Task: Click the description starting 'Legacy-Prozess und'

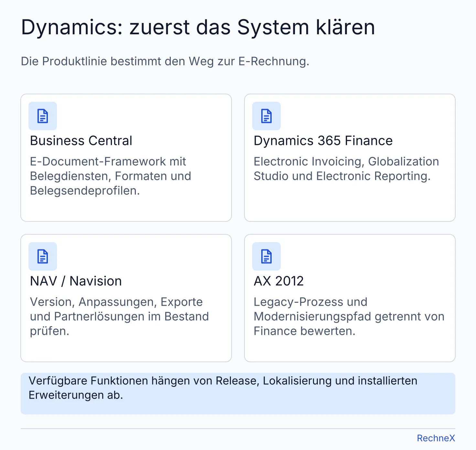Action: tap(349, 316)
